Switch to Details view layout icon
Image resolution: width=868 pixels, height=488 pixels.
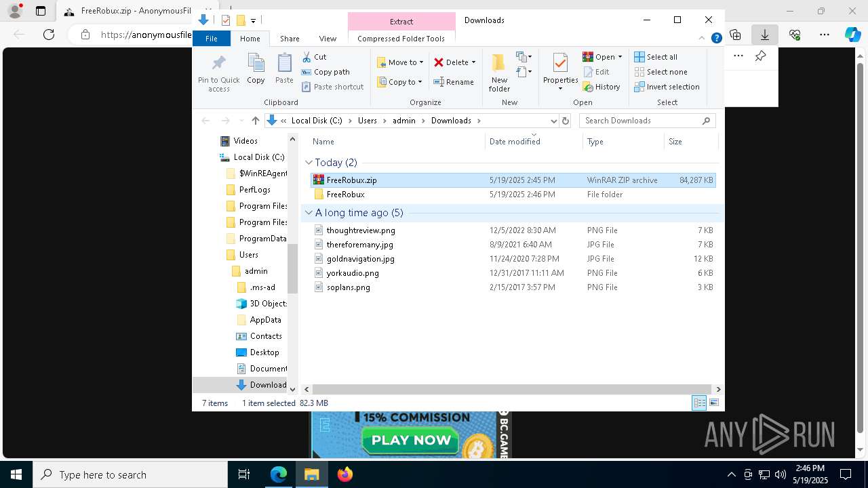tap(699, 403)
